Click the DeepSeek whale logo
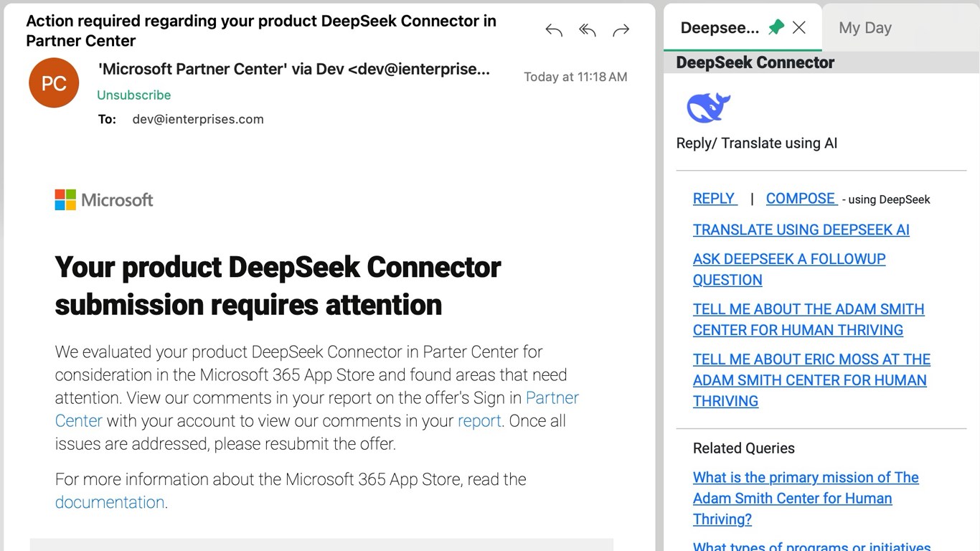The width and height of the screenshot is (980, 551). 708,108
